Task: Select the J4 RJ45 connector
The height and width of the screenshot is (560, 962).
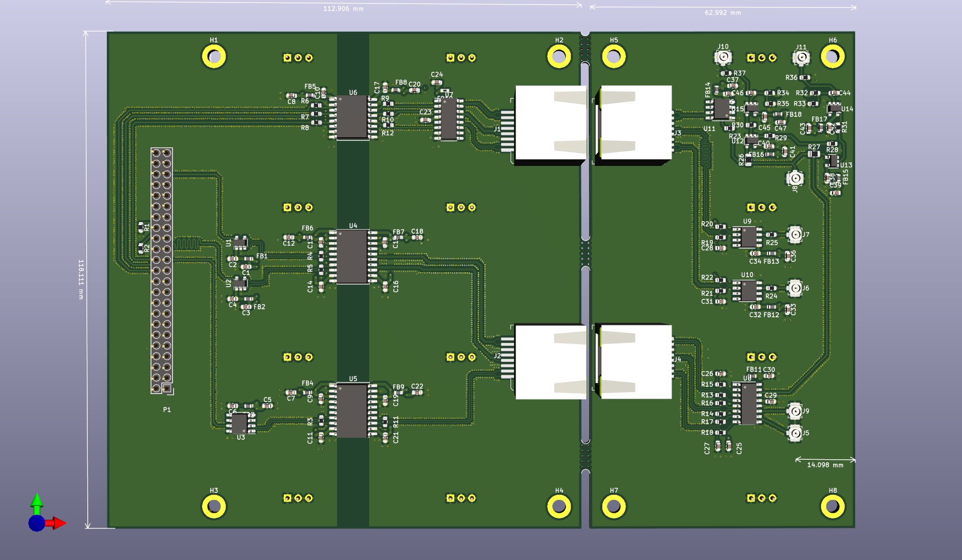Action: (x=634, y=361)
